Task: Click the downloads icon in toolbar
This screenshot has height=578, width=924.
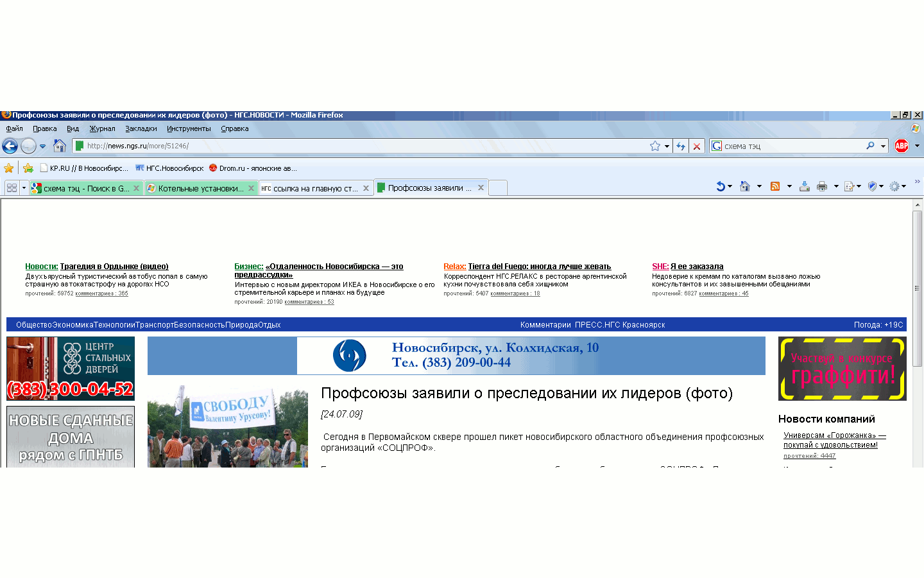Action: pyautogui.click(x=804, y=186)
